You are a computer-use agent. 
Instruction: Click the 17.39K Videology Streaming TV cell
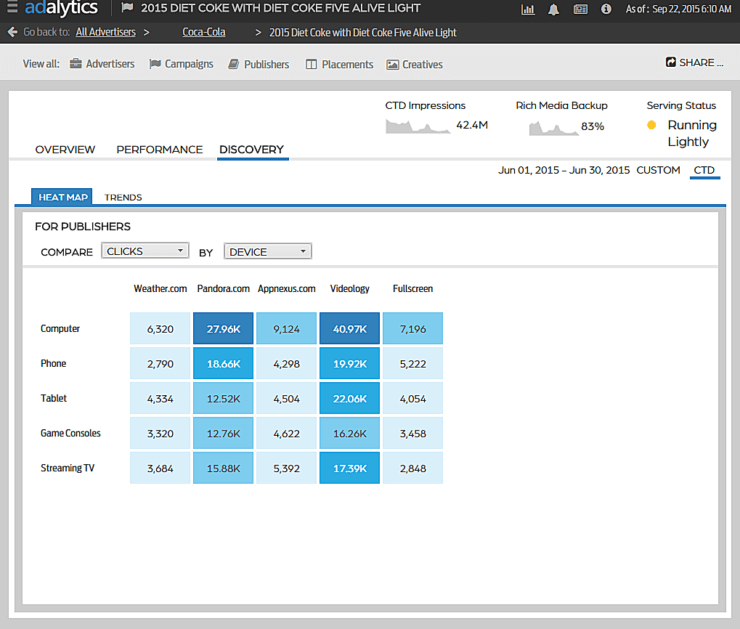coord(350,468)
